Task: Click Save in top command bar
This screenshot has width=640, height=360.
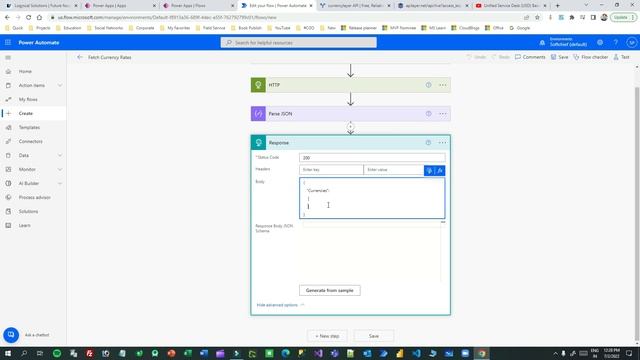Action: [559, 57]
